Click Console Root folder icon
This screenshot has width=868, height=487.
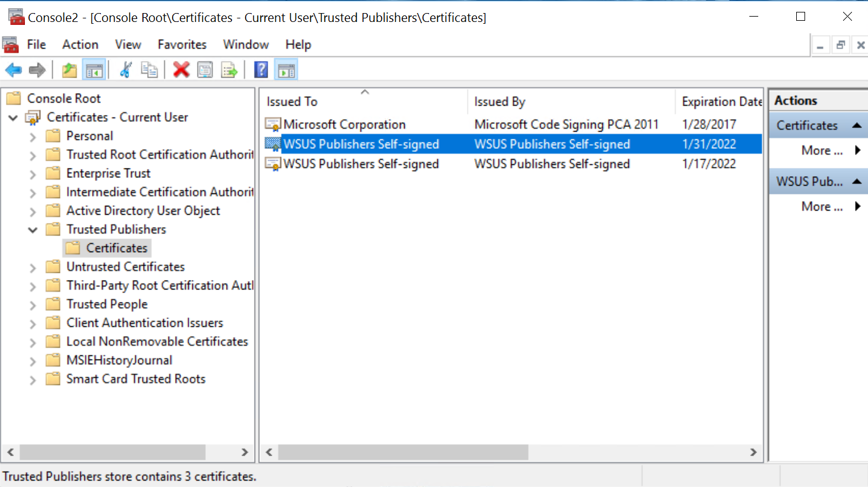click(14, 98)
